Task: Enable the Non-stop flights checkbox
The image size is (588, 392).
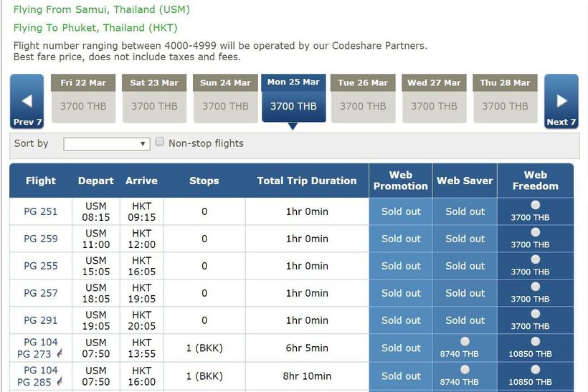Action: [160, 142]
